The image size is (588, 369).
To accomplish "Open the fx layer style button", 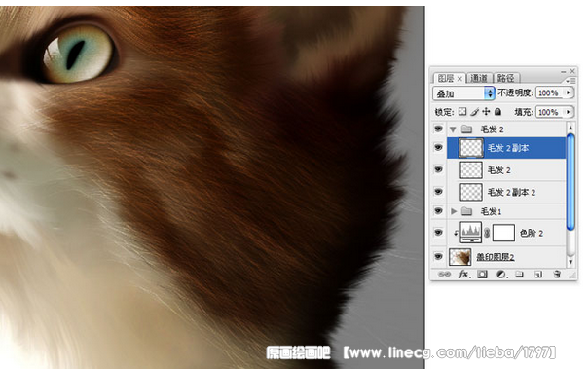I will pyautogui.click(x=463, y=275).
